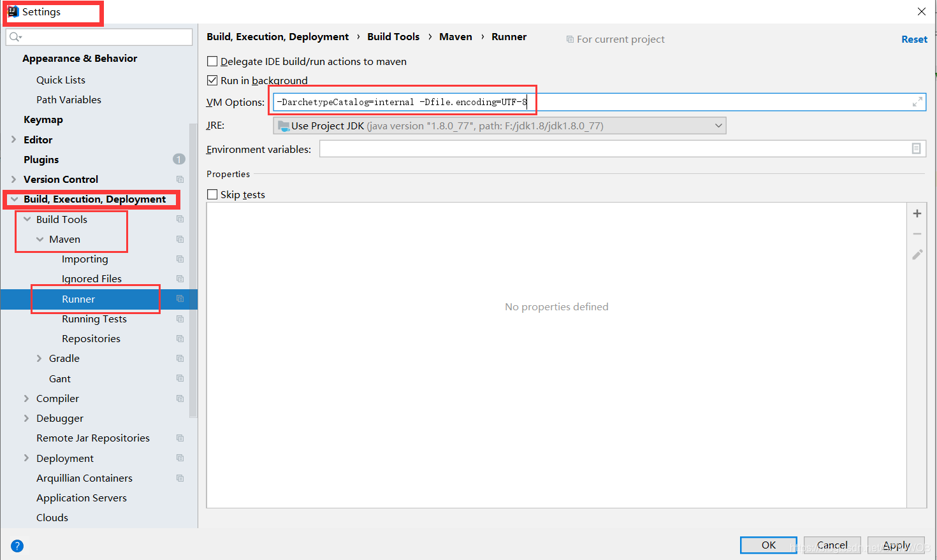Image resolution: width=937 pixels, height=560 pixels.
Task: Click project-level icon beside Build Tools
Action: click(x=180, y=219)
